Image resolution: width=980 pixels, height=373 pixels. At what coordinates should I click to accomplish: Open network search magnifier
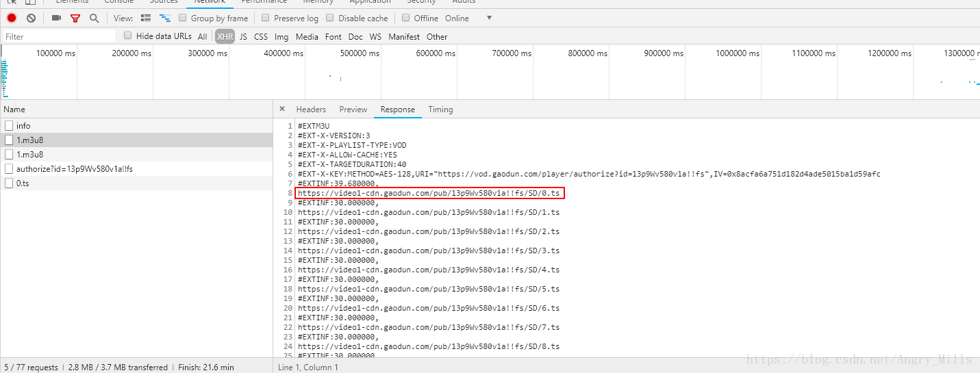pos(94,18)
